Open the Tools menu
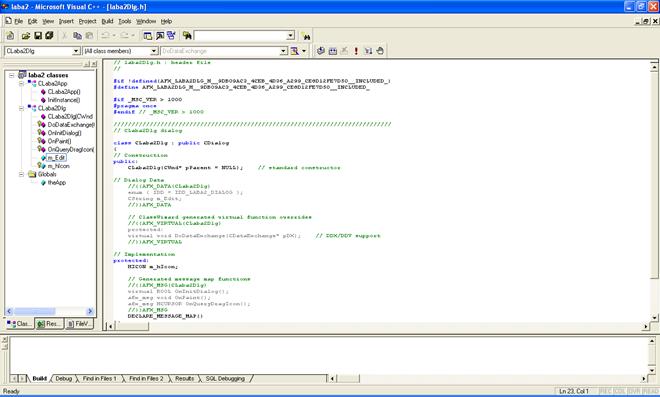The width and height of the screenshot is (660, 397). [x=125, y=21]
